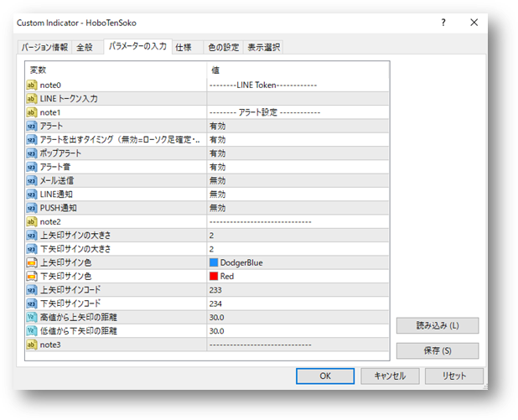Click the 保存 (S) button

[x=438, y=350]
